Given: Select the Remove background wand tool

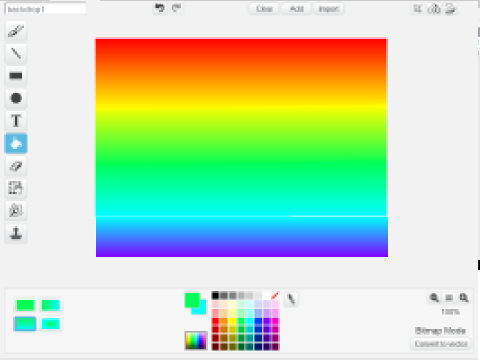Looking at the screenshot, I should [16, 211].
